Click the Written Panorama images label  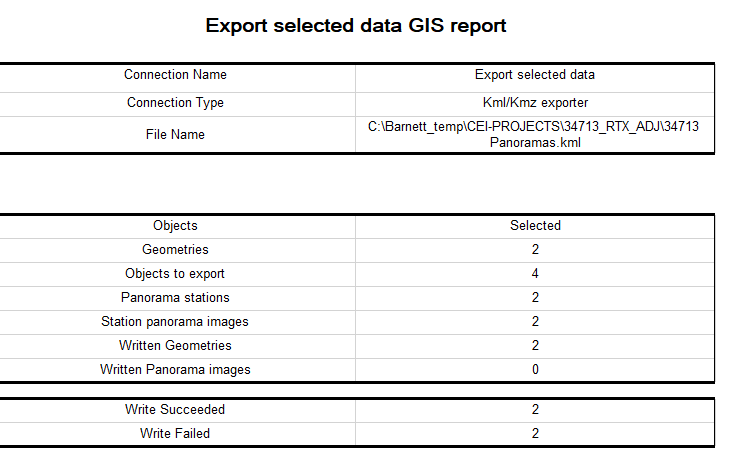pos(175,370)
